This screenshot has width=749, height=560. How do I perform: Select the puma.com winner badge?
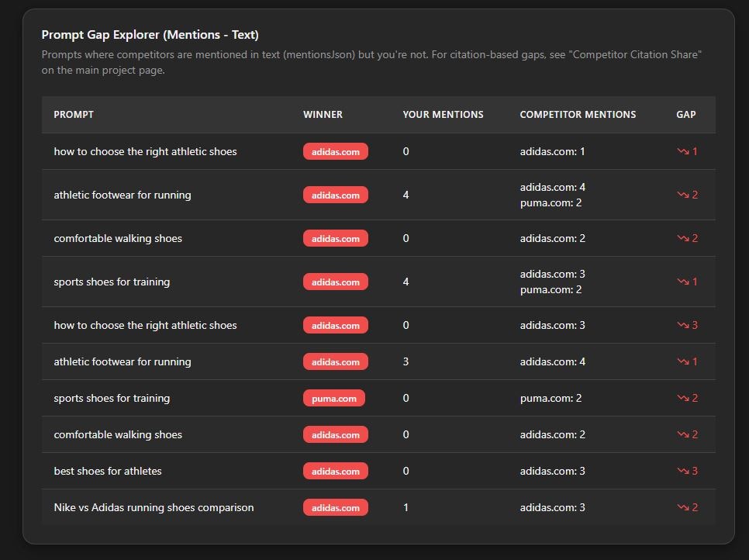(333, 398)
